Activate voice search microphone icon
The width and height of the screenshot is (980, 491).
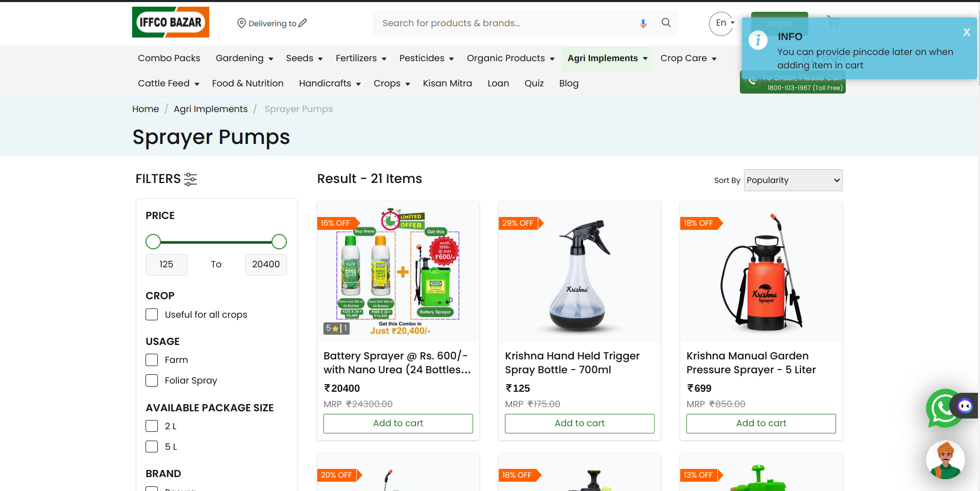(x=643, y=23)
